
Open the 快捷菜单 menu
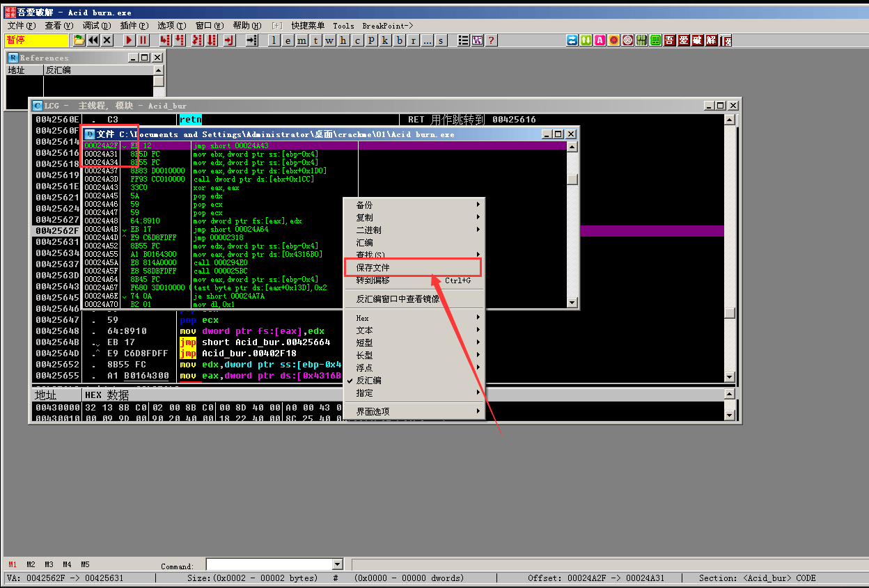pyautogui.click(x=308, y=26)
